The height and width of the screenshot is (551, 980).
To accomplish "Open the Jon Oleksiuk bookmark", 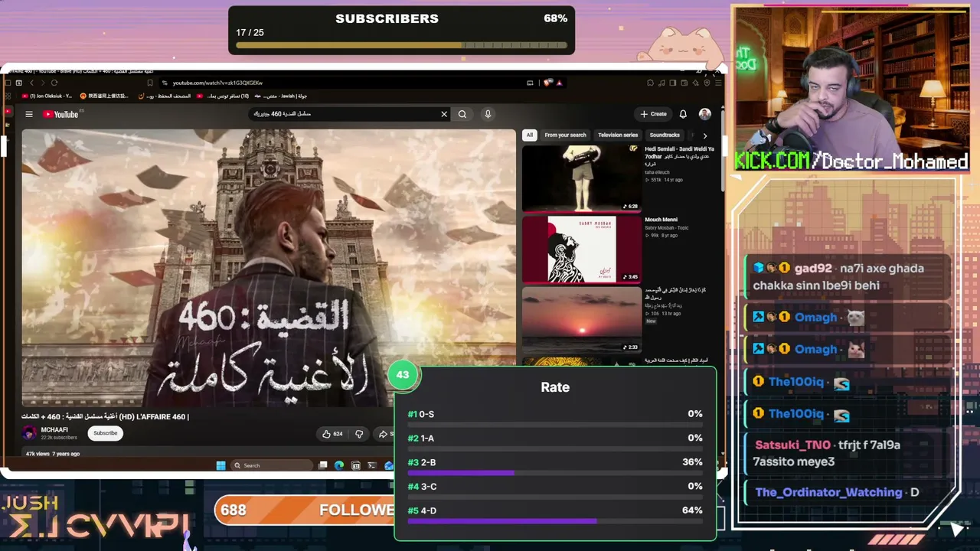I will [x=47, y=96].
